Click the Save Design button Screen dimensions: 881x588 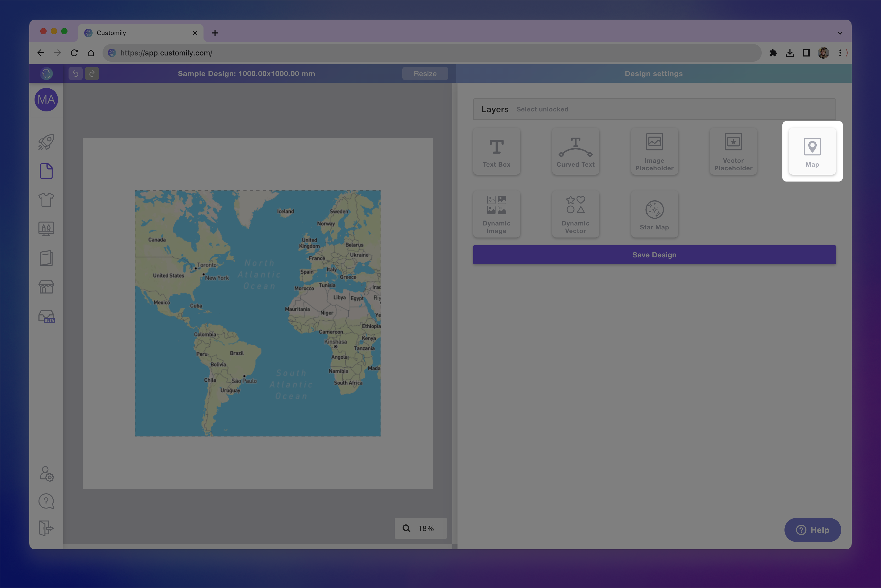[654, 255]
